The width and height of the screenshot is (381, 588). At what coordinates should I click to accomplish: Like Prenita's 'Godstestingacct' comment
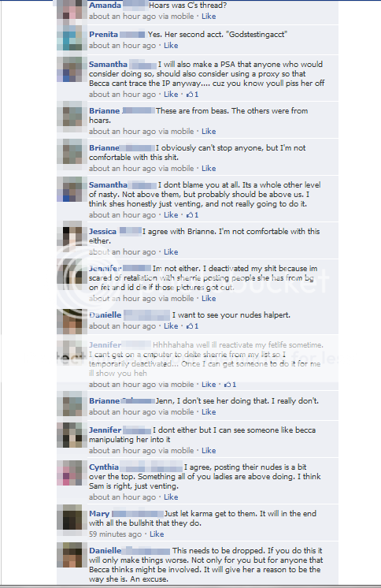point(171,46)
